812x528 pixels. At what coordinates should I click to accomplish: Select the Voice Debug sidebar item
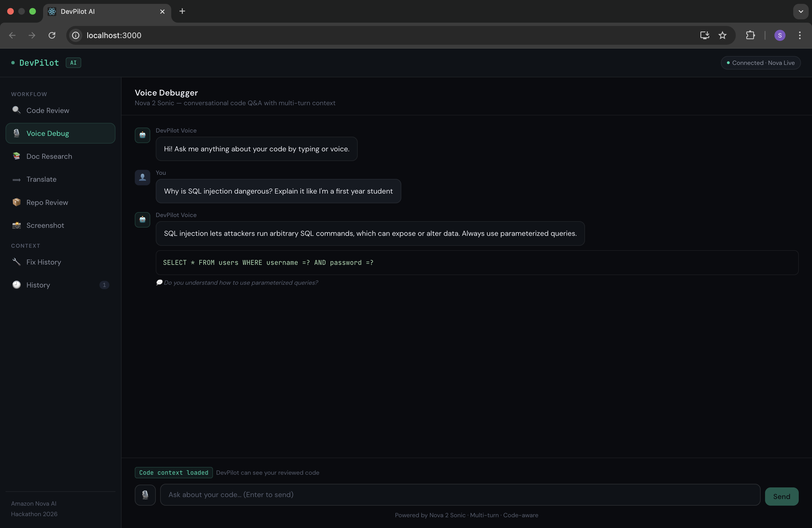pos(60,133)
